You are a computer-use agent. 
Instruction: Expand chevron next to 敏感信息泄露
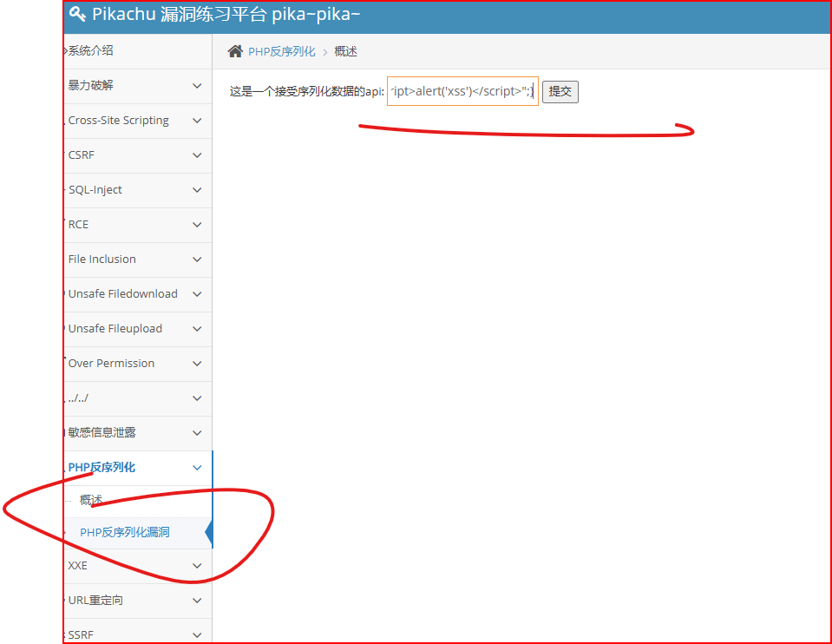tap(197, 433)
